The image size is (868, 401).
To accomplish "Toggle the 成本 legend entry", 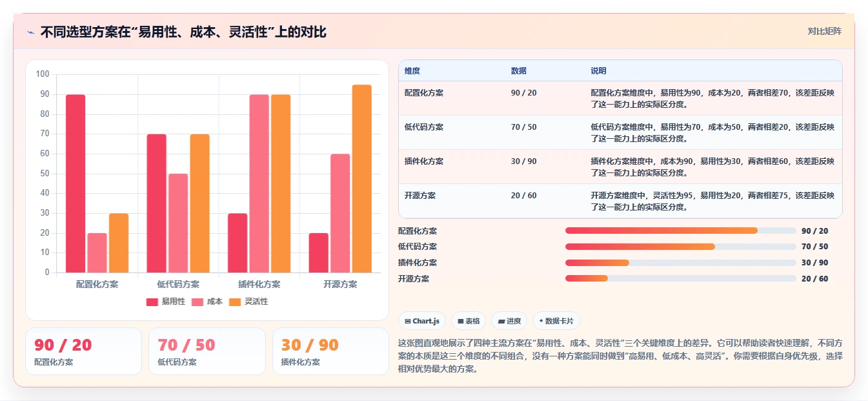I will [x=207, y=302].
